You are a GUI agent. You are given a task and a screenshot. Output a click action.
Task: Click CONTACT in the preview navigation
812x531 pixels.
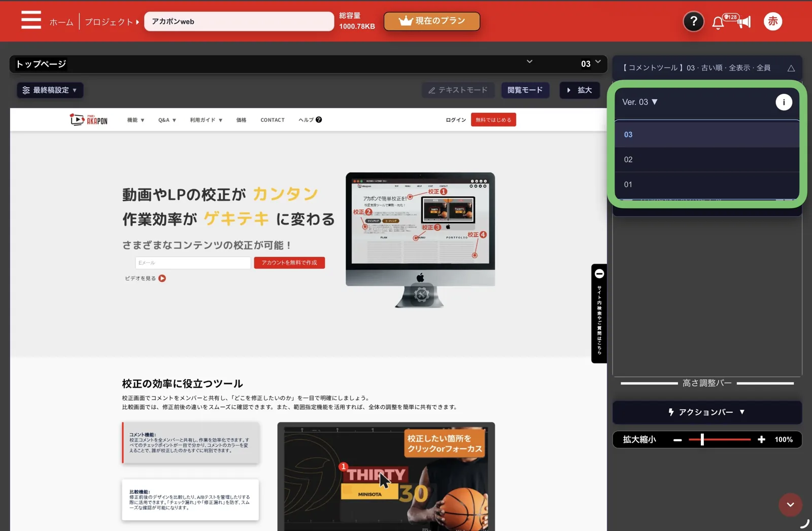point(273,120)
